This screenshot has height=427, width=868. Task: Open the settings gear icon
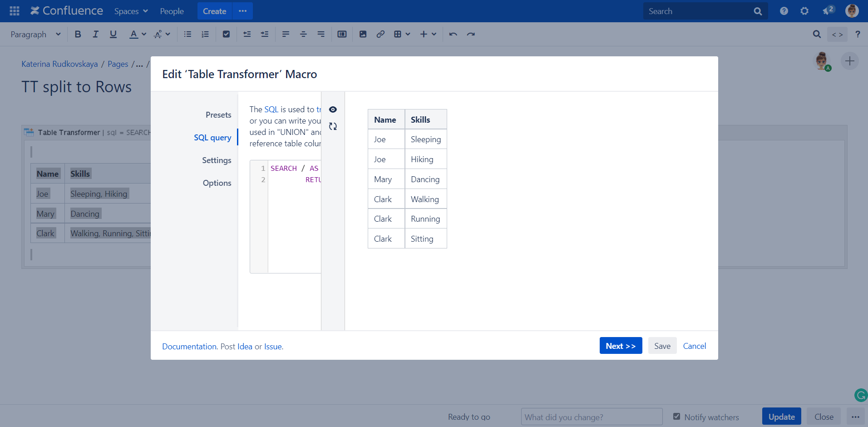804,11
